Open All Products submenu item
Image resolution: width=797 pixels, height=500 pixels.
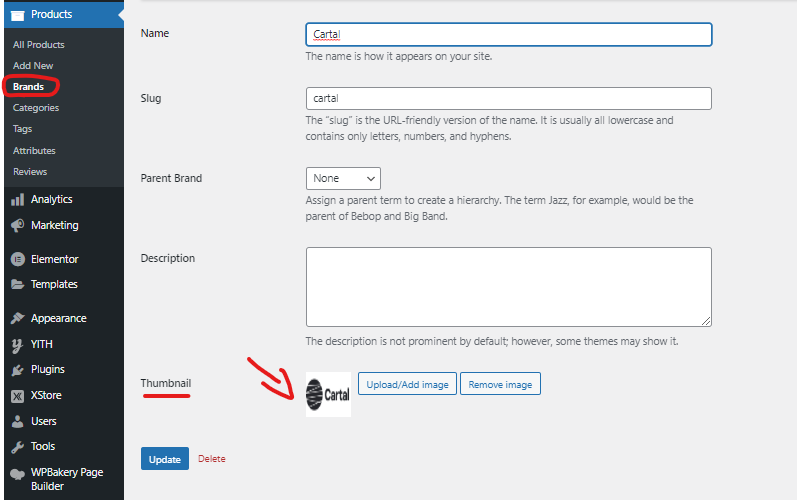(x=39, y=45)
